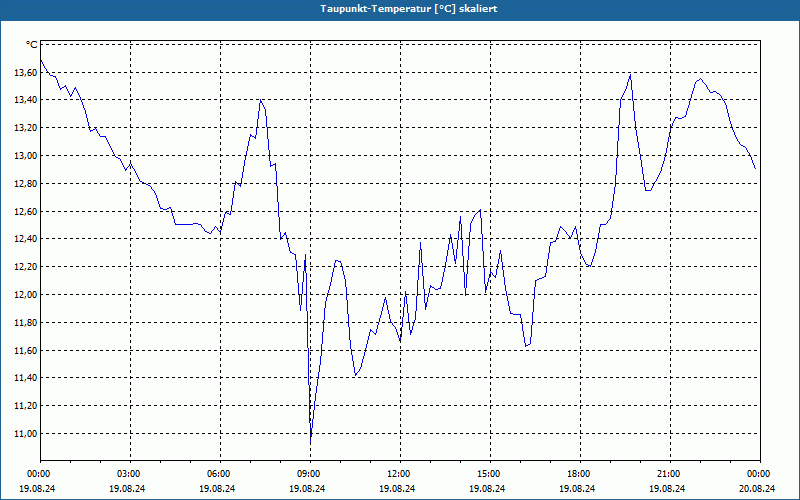Screen dimensions: 800x500
Task: Click the 06:00 time label
Action: (x=220, y=474)
